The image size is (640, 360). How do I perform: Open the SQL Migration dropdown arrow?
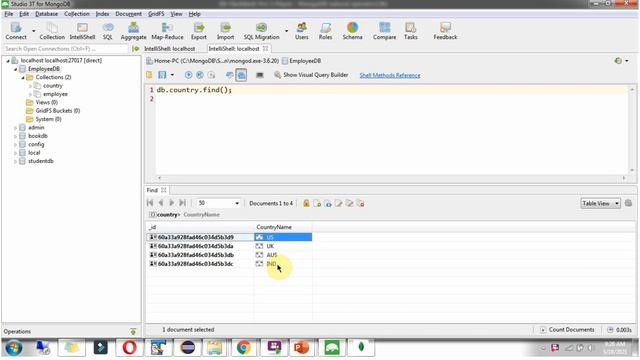(286, 31)
